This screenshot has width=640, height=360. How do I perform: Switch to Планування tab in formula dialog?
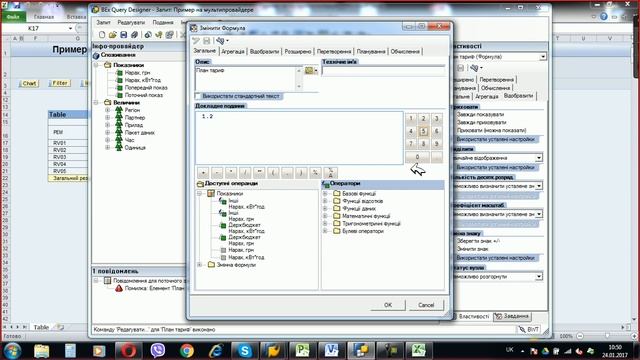coord(371,51)
